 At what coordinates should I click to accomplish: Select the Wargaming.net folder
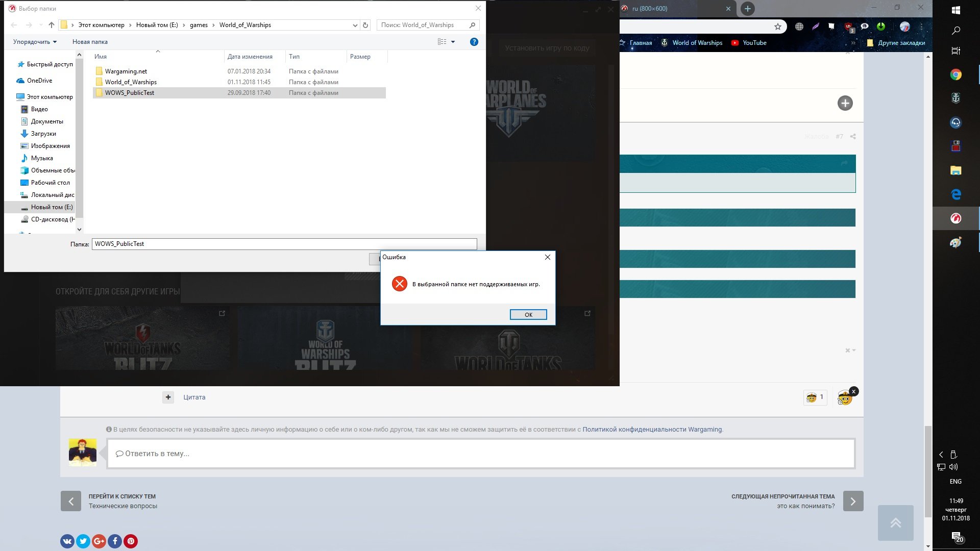point(126,71)
